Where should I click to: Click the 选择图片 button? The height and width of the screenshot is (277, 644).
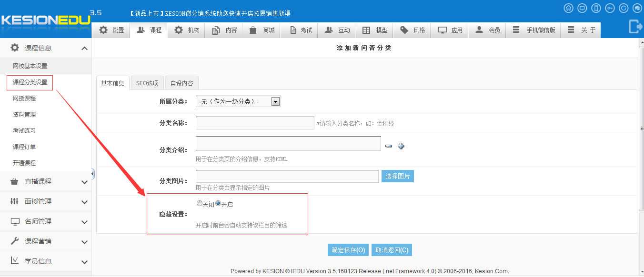pos(398,176)
